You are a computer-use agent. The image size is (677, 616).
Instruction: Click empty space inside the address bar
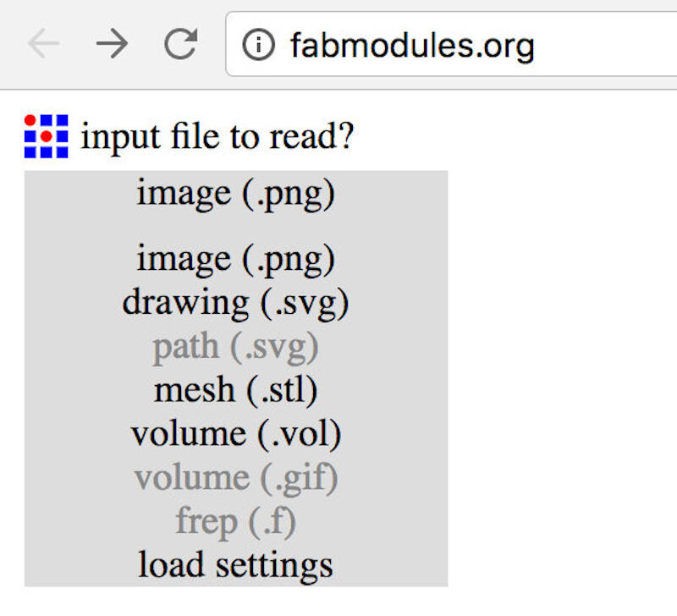pyautogui.click(x=609, y=44)
